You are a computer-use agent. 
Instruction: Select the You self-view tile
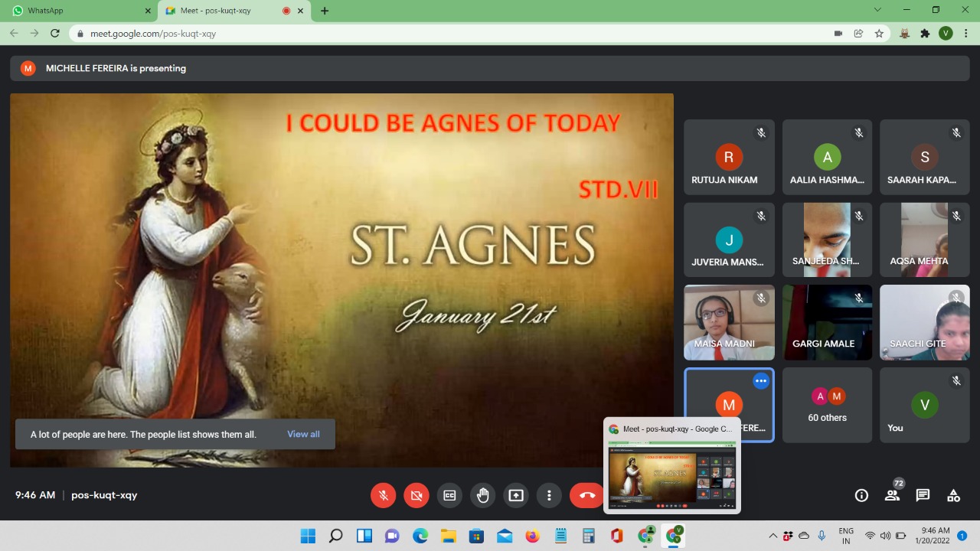924,405
